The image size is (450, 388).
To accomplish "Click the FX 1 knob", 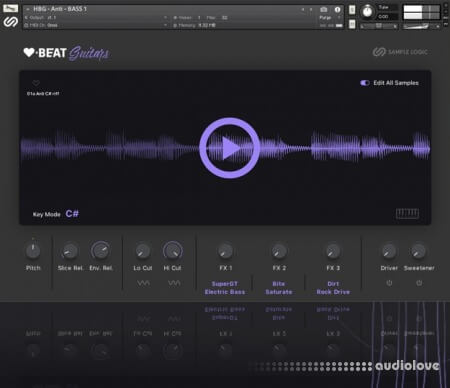I will (225, 251).
